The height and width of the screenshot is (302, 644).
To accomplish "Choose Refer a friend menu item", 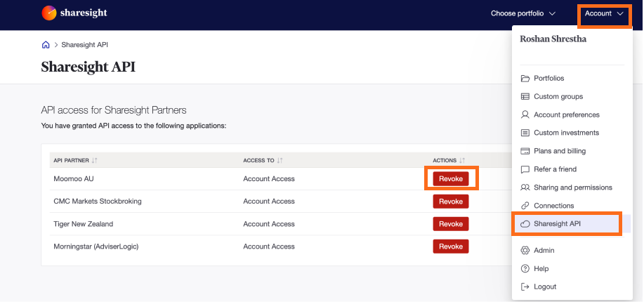I will (x=556, y=169).
